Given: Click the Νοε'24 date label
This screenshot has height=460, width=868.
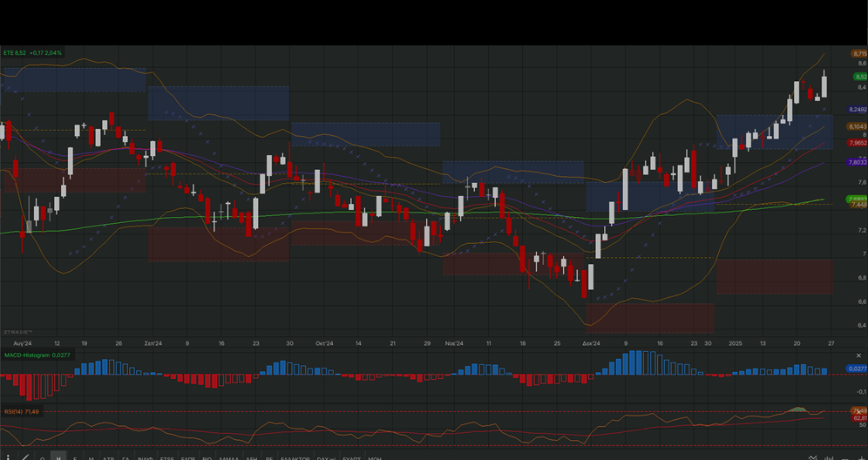Looking at the screenshot, I should [x=454, y=344].
